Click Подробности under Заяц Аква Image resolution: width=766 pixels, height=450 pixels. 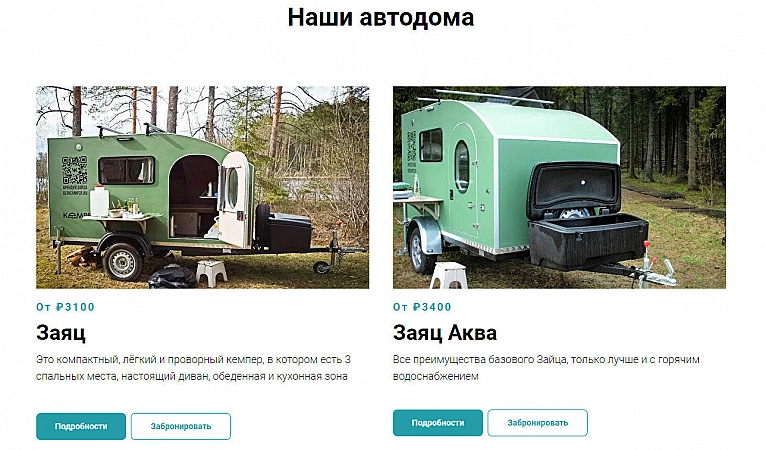click(x=438, y=423)
